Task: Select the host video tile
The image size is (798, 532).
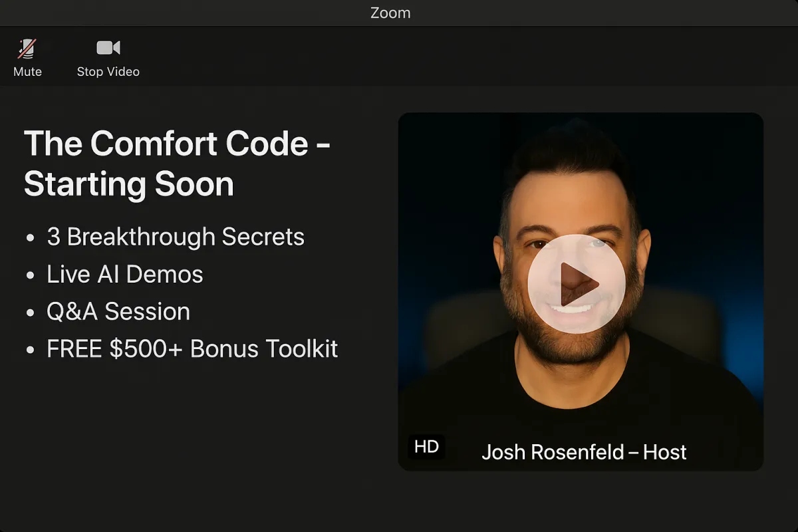Action: 581,292
